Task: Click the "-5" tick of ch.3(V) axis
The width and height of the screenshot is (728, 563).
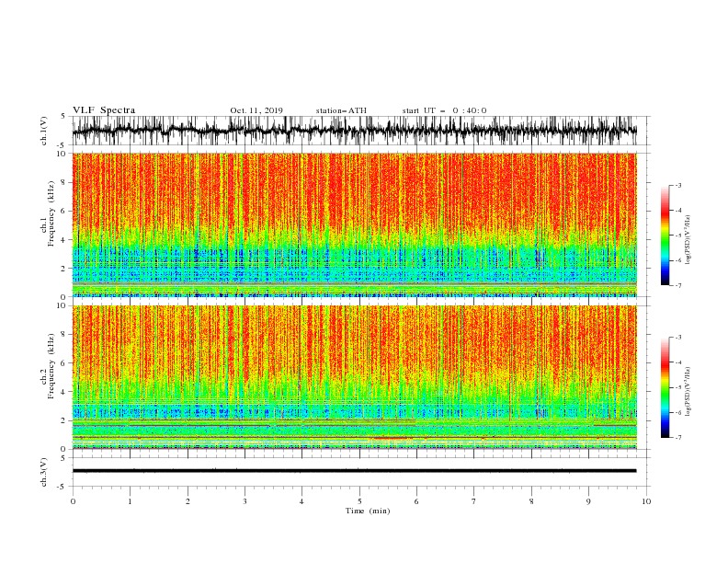Action: [x=63, y=487]
